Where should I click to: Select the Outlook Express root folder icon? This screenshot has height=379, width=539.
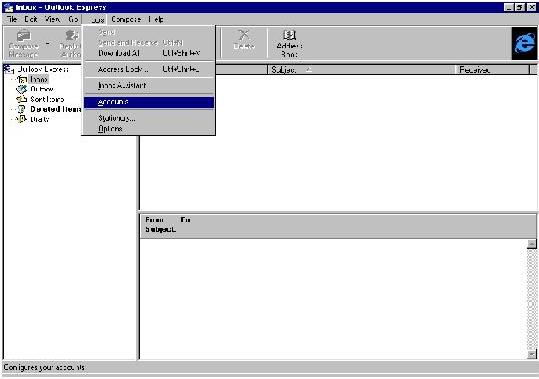point(9,70)
